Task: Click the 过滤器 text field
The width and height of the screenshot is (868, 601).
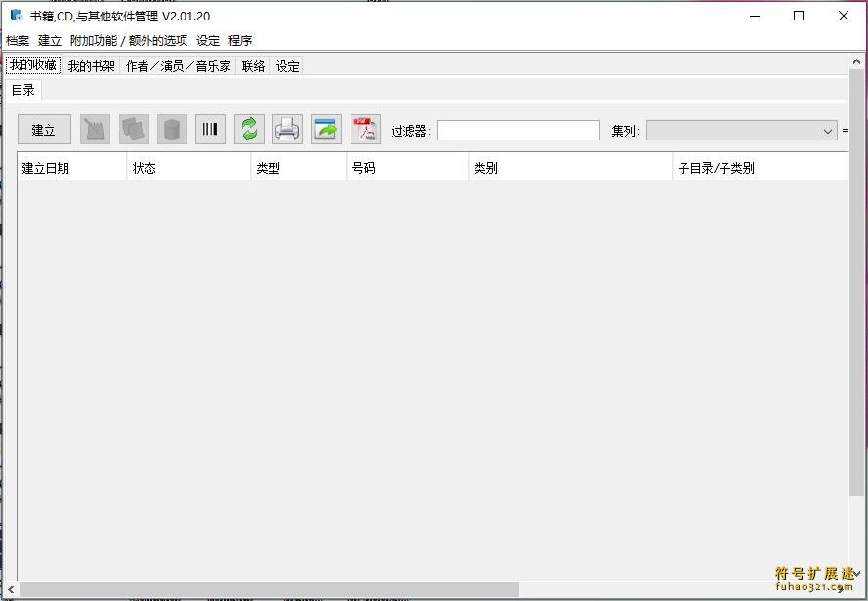Action: (518, 131)
